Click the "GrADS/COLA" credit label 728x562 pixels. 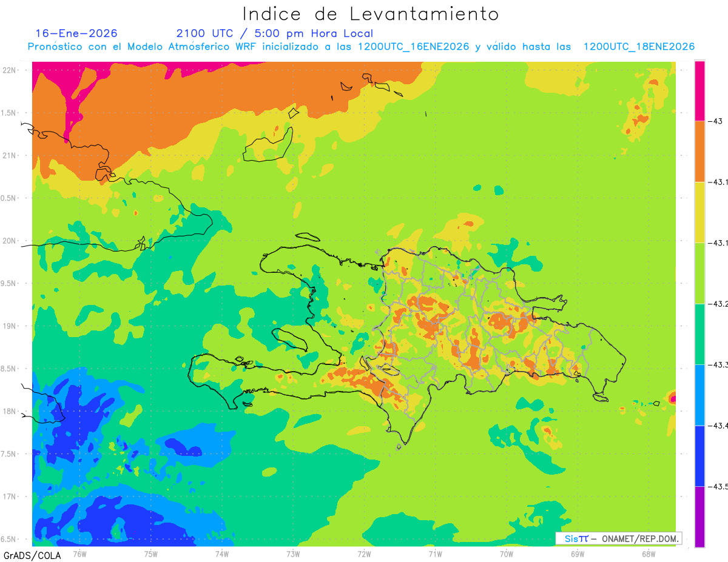tap(32, 555)
